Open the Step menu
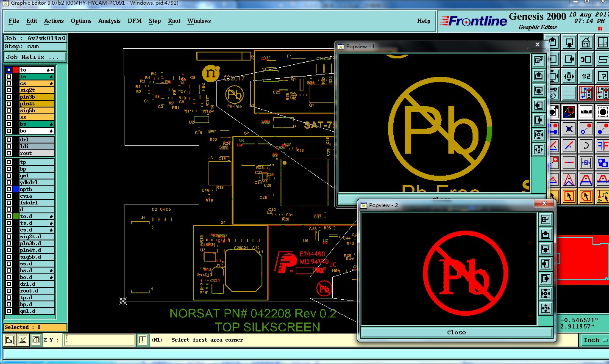Viewport: 609px width, 364px height. pyautogui.click(x=155, y=21)
